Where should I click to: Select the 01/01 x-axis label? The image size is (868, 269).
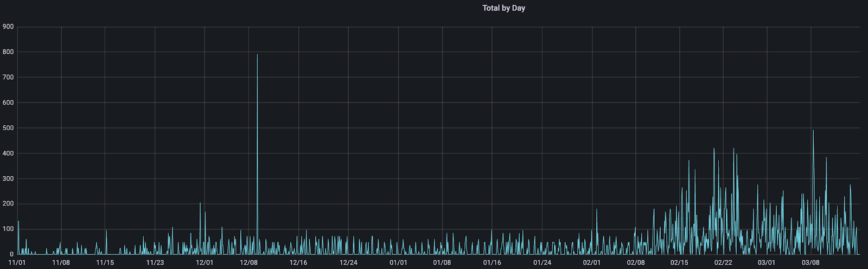tap(398, 262)
